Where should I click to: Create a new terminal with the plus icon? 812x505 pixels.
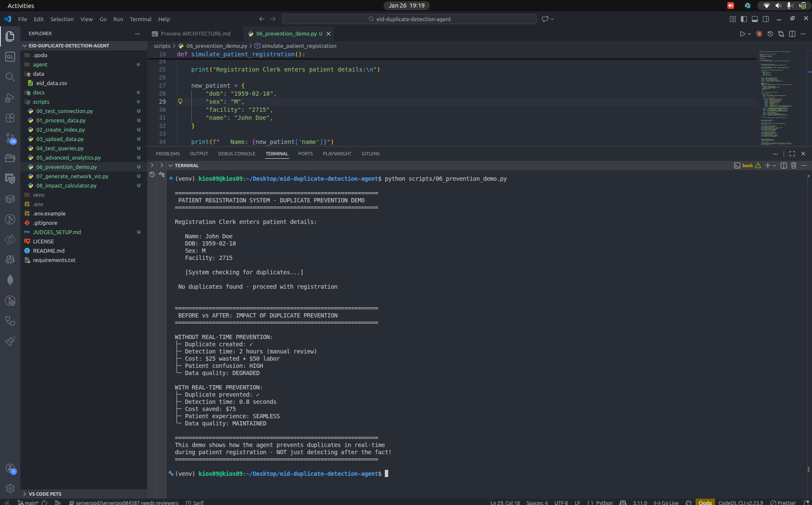point(768,166)
